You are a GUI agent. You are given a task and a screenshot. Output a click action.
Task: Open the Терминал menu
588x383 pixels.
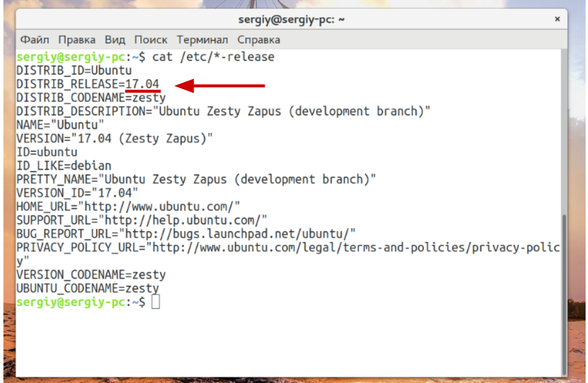[x=202, y=40]
